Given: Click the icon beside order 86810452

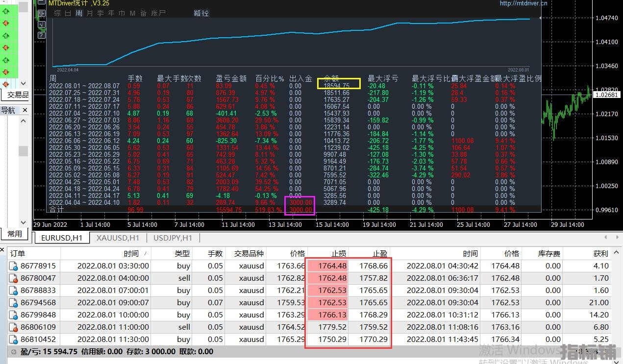Looking at the screenshot, I should click(x=14, y=340).
